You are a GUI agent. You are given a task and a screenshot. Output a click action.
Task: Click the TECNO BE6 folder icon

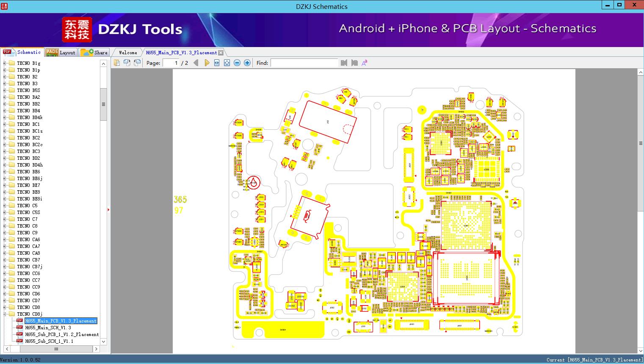click(x=12, y=172)
